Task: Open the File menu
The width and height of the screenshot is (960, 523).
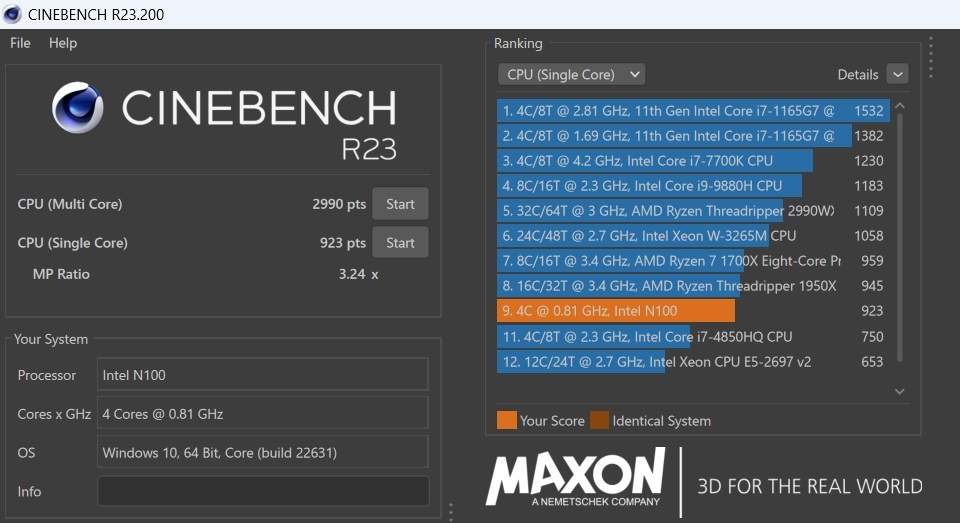Action: [20, 43]
